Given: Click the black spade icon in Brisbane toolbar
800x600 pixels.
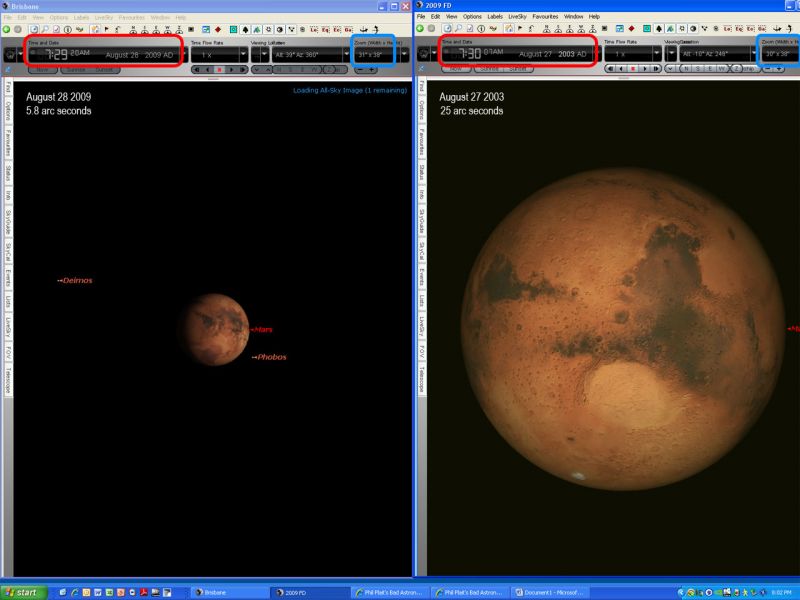Looking at the screenshot, I should tap(245, 30).
